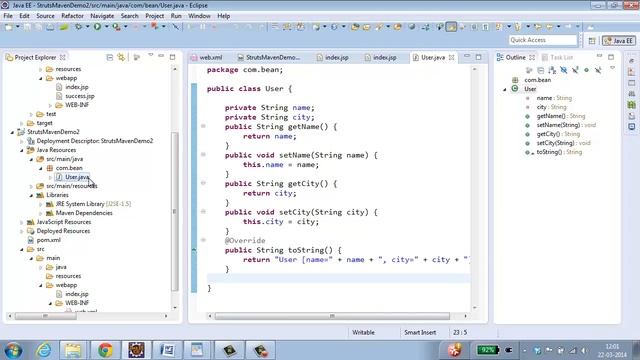Image resolution: width=640 pixels, height=360 pixels.
Task: Open Project Explorer View Menu triangle
Action: pyautogui.click(x=151, y=55)
